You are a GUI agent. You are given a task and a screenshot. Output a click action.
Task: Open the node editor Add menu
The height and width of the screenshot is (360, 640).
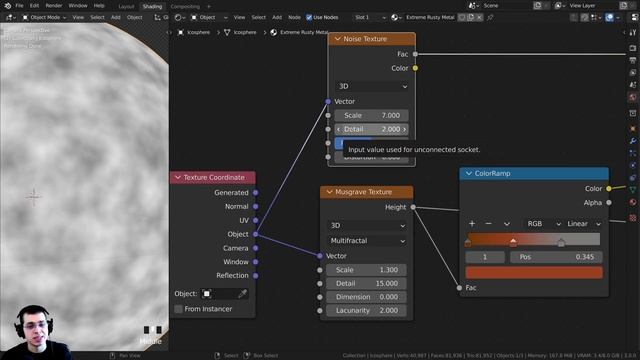point(277,18)
